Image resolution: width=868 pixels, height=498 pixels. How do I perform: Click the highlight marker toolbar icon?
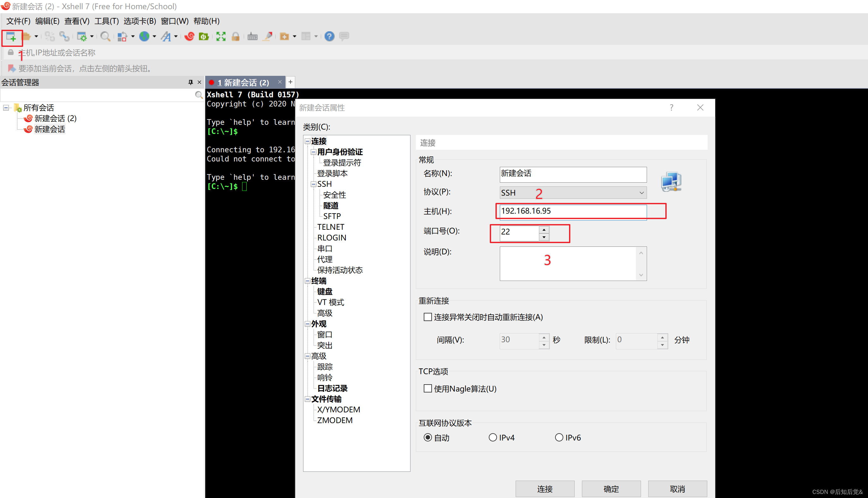(268, 37)
